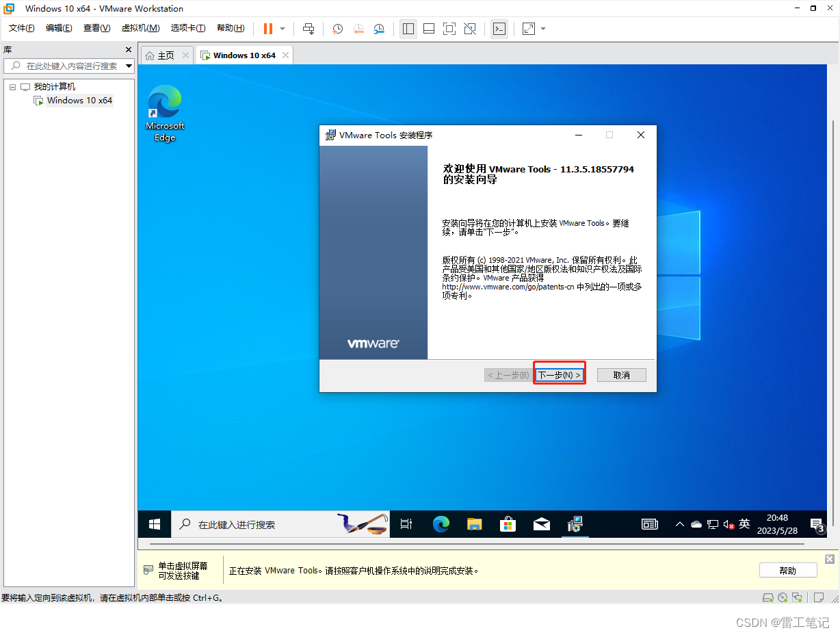Screen dimensions: 840x635
Task: Open the news and interests taskbar icon
Action: point(650,524)
